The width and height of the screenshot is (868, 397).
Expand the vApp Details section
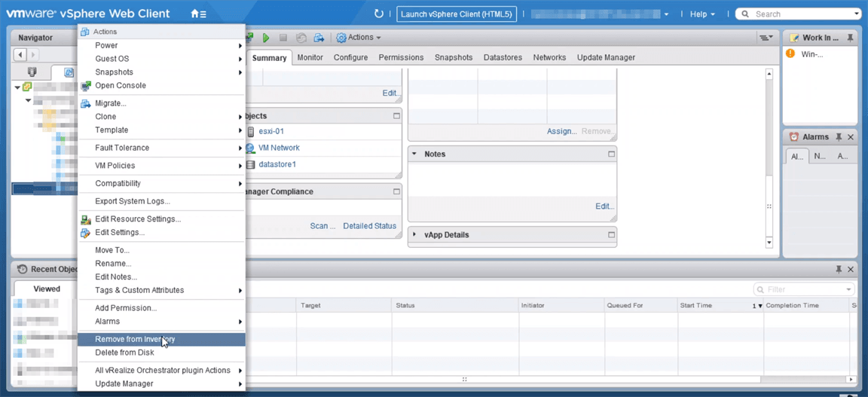[414, 235]
